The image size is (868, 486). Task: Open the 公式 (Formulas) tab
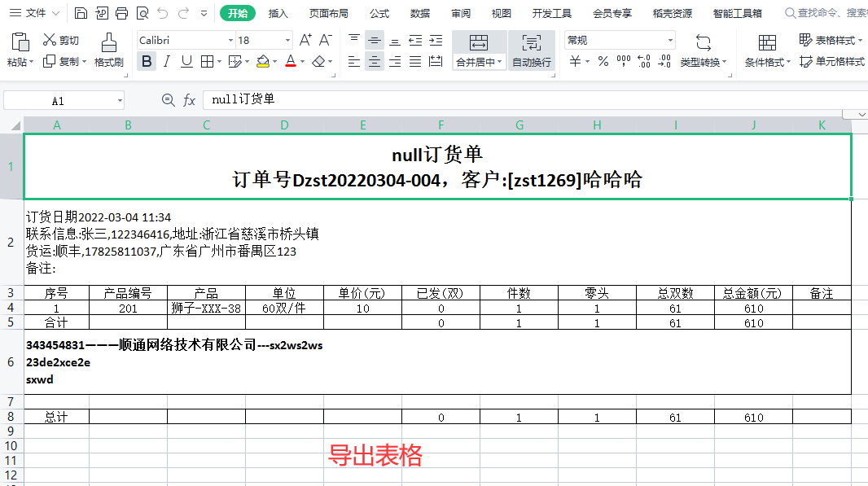point(379,13)
